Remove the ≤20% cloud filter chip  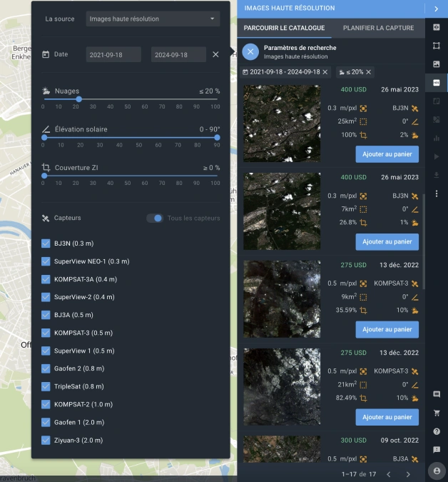(369, 72)
